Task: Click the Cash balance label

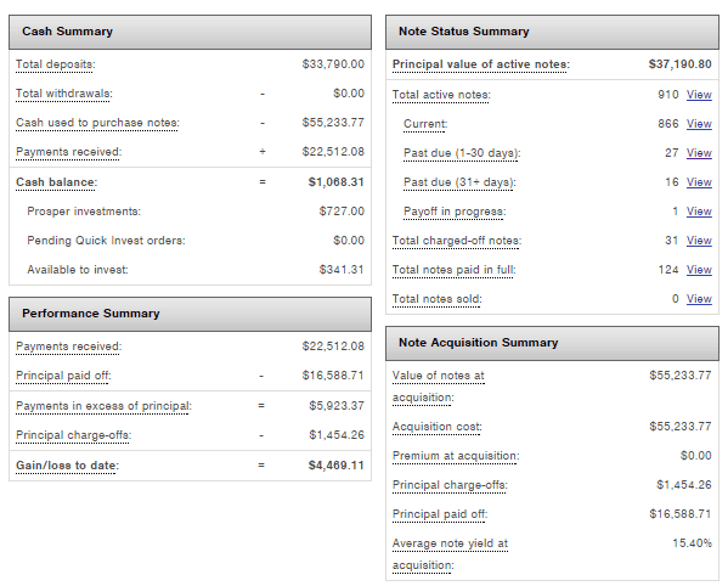Action: point(57,182)
